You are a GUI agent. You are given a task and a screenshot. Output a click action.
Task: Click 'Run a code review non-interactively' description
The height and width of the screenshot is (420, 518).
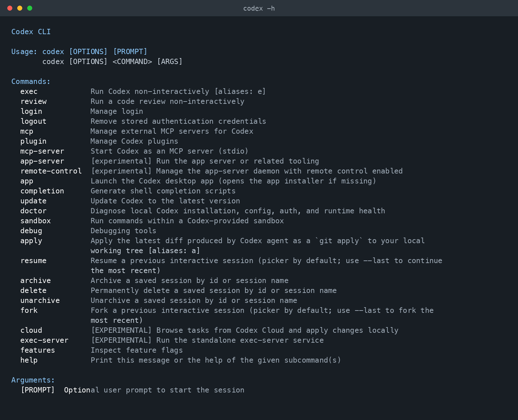(x=167, y=102)
